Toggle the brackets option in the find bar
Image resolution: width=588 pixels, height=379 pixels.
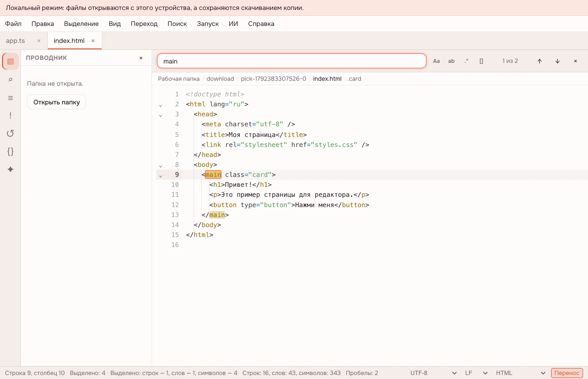point(481,61)
